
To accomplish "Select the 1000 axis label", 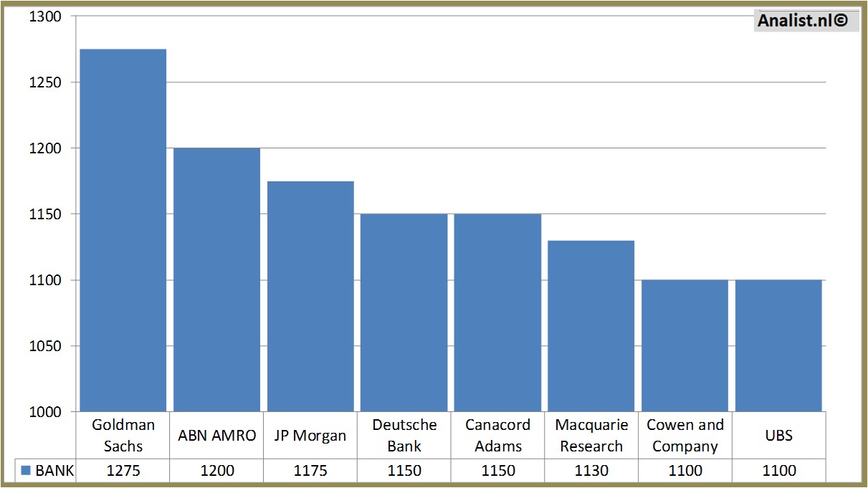I will (x=45, y=412).
